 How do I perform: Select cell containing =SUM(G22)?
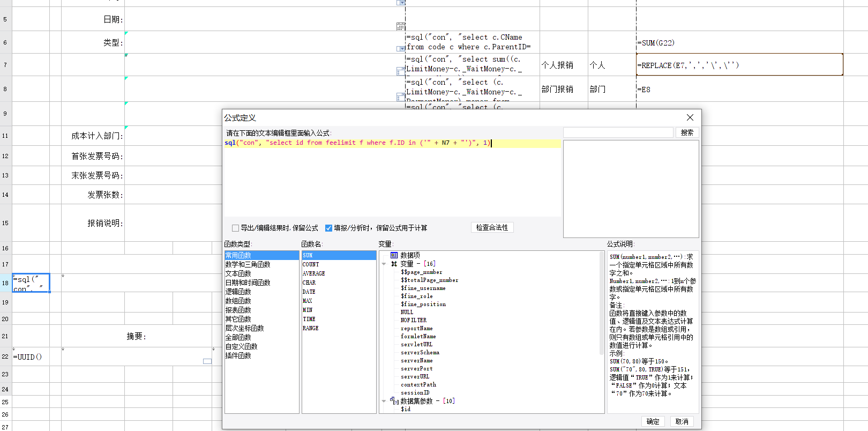pyautogui.click(x=739, y=42)
